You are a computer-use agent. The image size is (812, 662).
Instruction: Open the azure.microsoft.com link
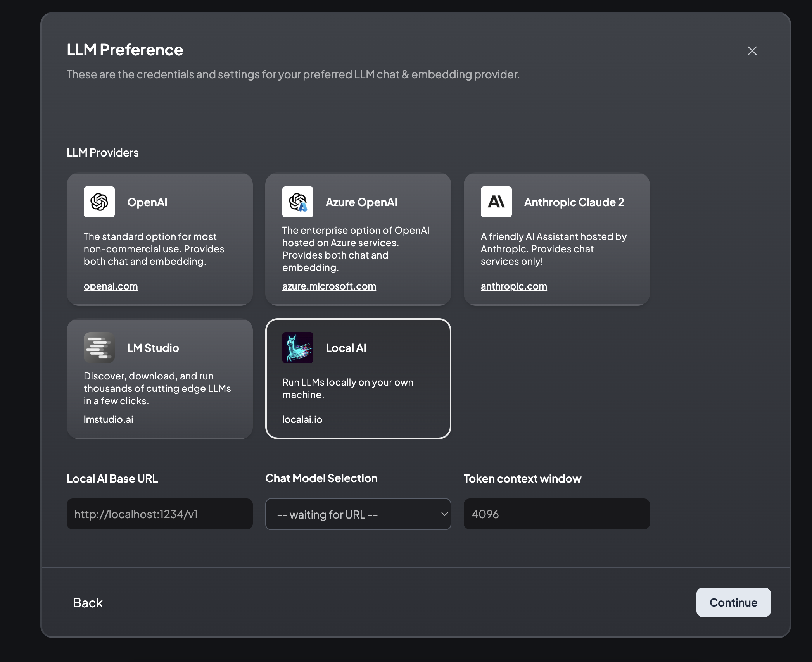[x=329, y=286]
